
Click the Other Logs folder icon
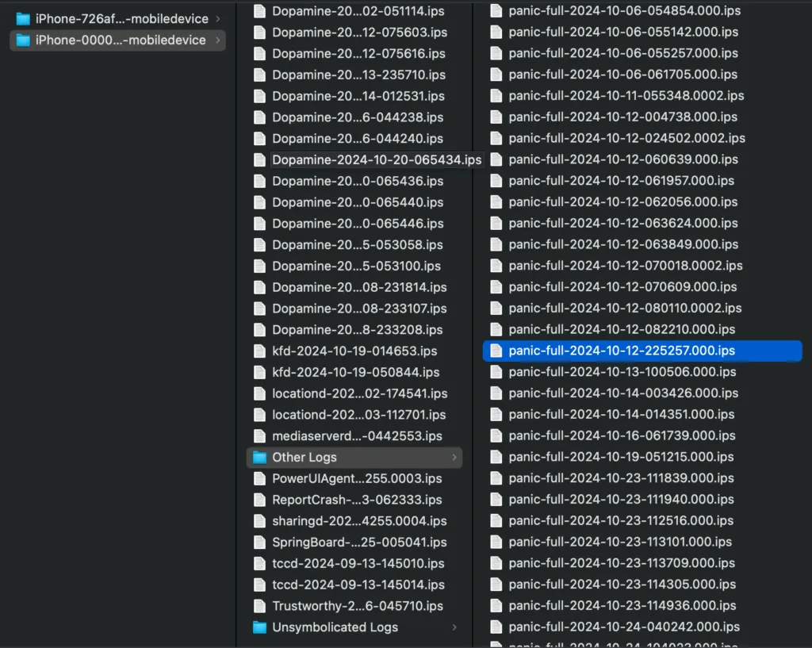tap(259, 457)
